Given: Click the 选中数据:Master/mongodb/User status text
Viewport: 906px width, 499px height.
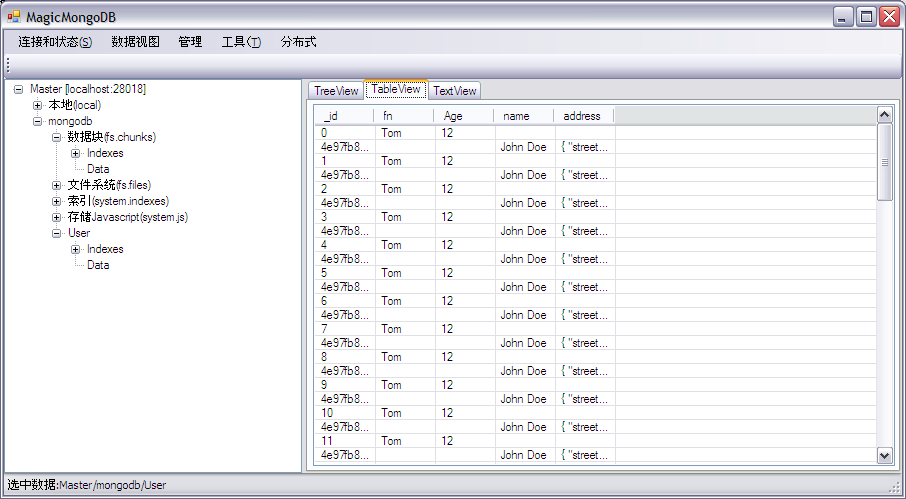Looking at the screenshot, I should [x=87, y=485].
